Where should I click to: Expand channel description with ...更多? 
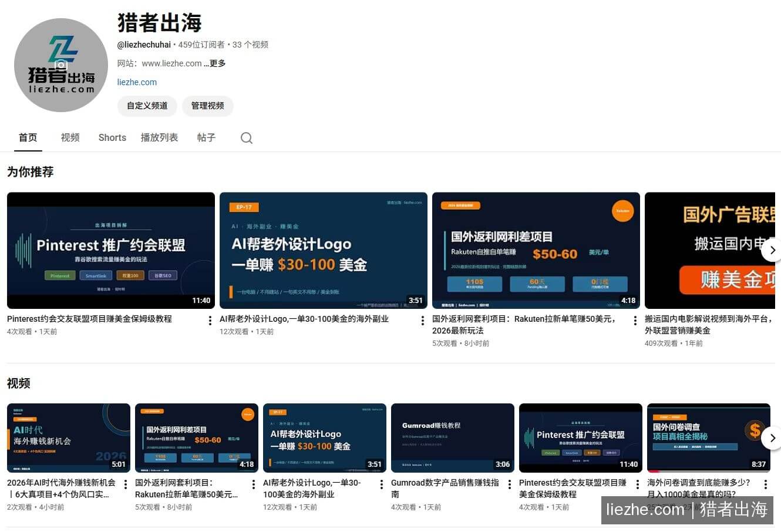pyautogui.click(x=215, y=63)
